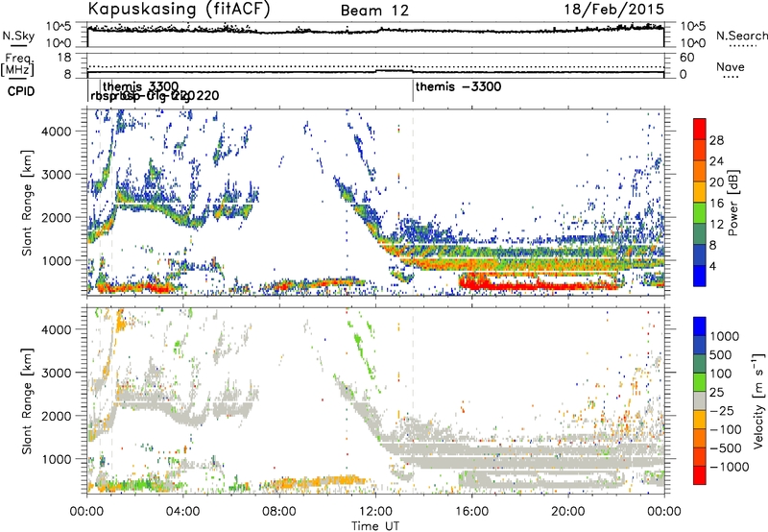The width and height of the screenshot is (768, 532).
Task: Select the 'themis -3300' CPID label
Action: click(458, 86)
